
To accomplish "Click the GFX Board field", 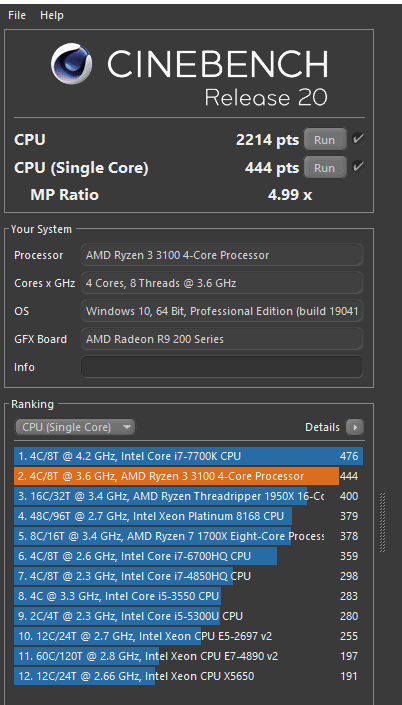I will tap(222, 339).
